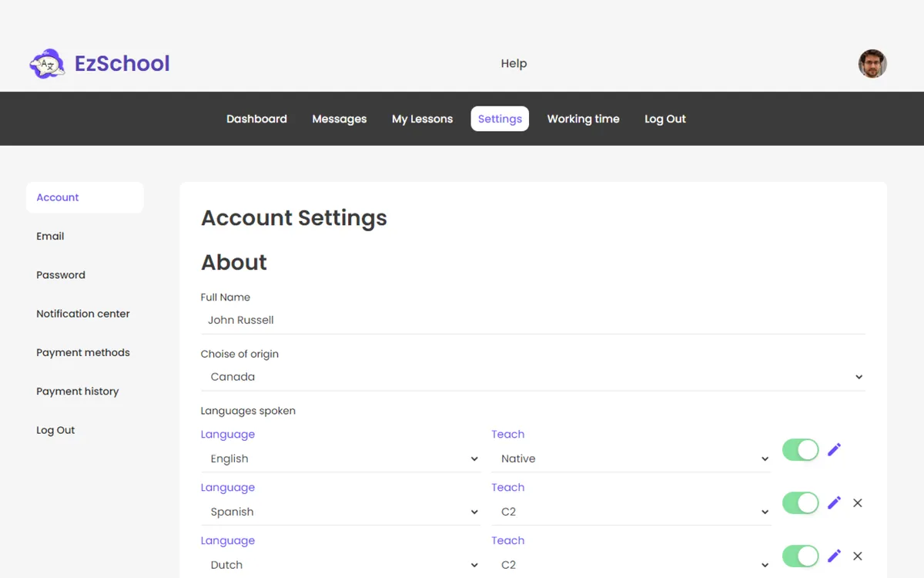Switch to My Lessons tab
This screenshot has height=578, width=924.
[x=422, y=119]
